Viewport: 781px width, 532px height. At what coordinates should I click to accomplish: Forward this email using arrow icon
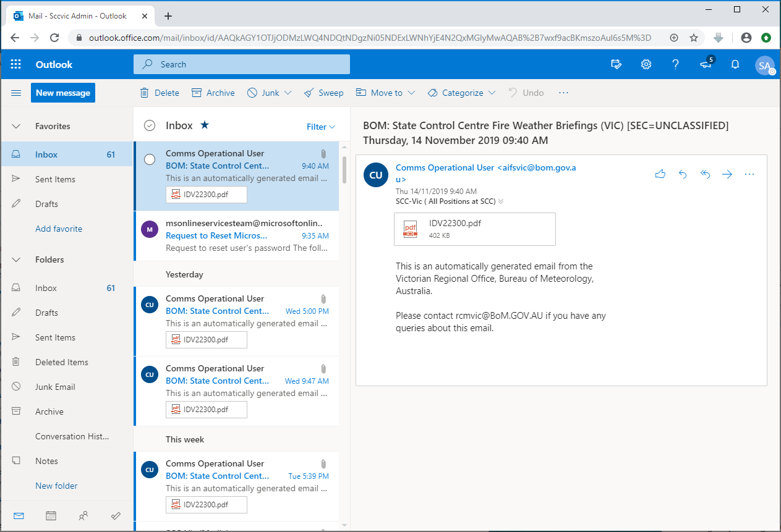point(727,174)
